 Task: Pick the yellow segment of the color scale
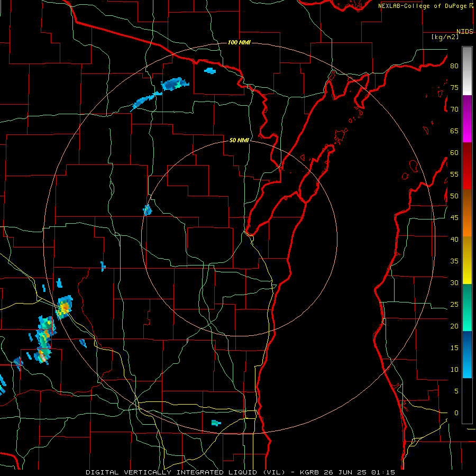467,260
